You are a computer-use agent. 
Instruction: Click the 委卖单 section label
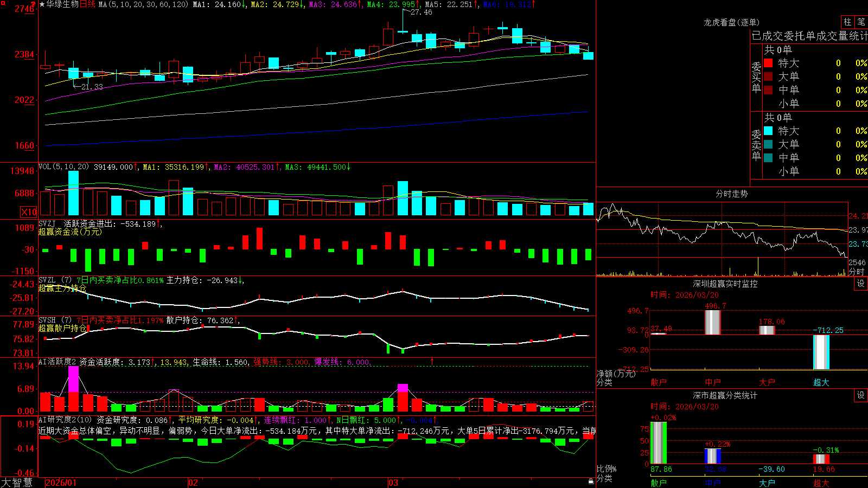pyautogui.click(x=756, y=145)
